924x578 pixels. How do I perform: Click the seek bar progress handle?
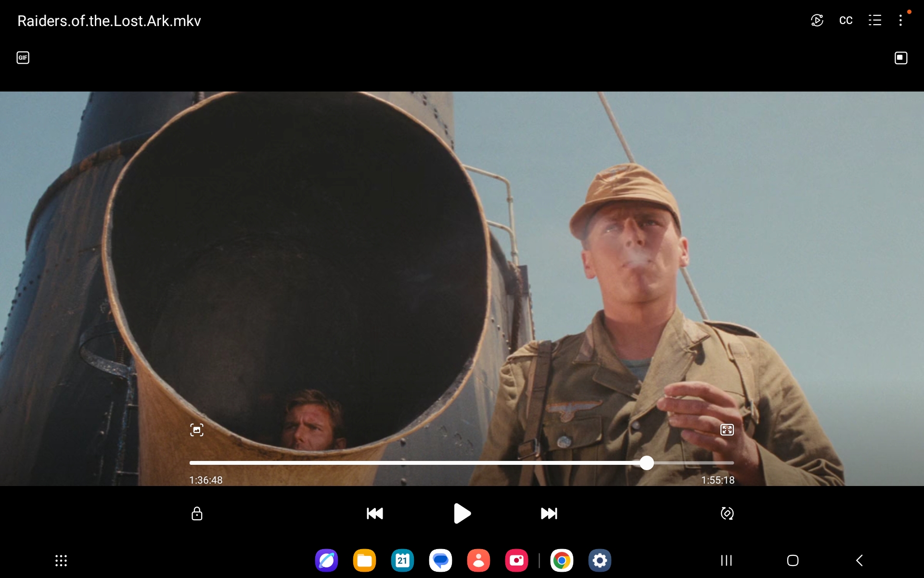(647, 463)
